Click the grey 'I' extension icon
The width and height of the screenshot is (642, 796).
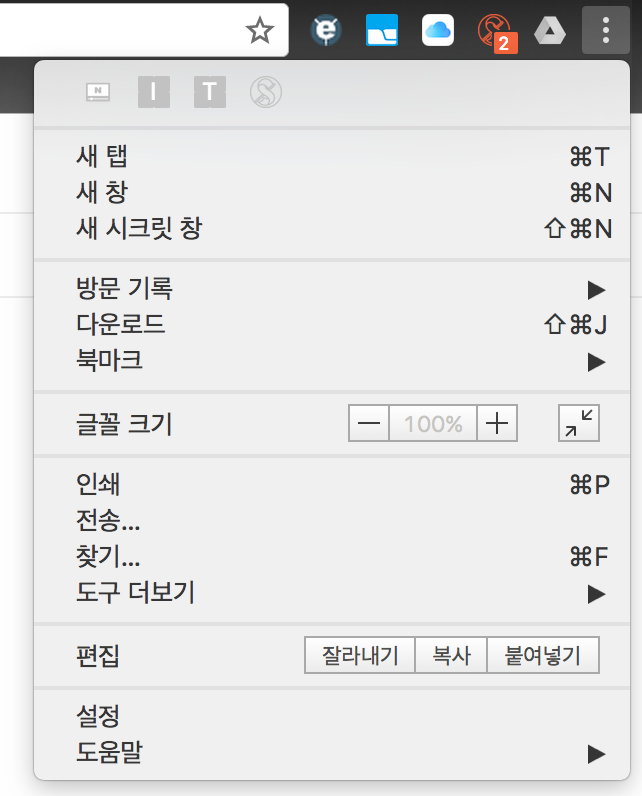[x=154, y=92]
